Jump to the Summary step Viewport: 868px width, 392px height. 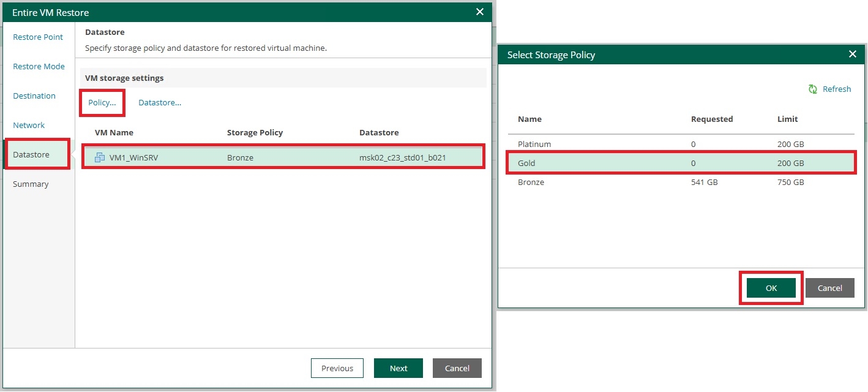(31, 184)
